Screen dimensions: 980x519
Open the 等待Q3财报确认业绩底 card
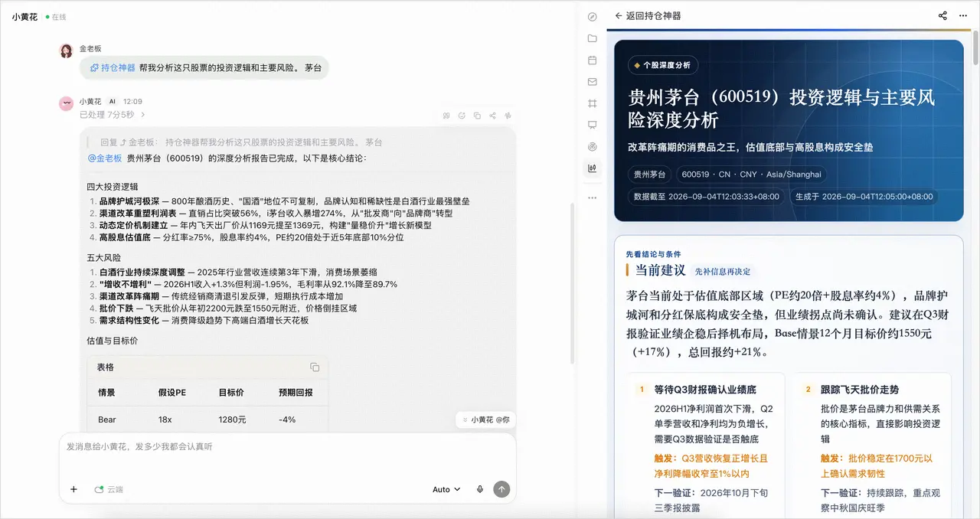click(x=705, y=446)
